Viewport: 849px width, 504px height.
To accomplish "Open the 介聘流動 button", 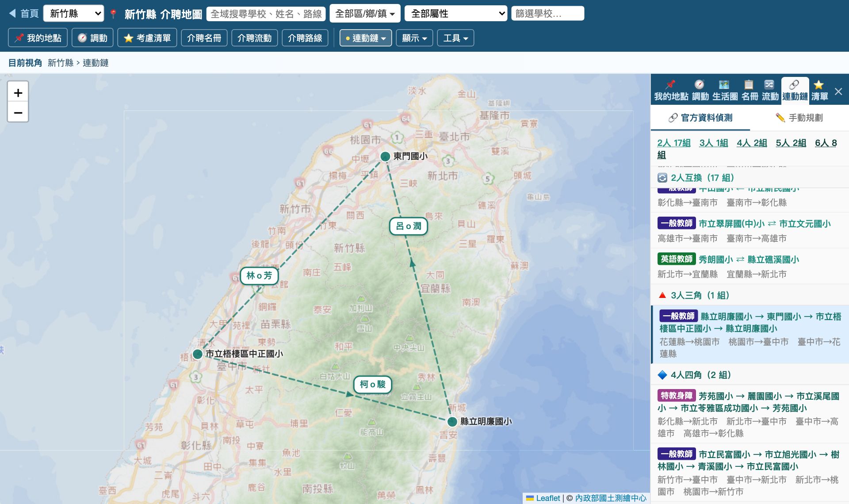I will pos(254,38).
